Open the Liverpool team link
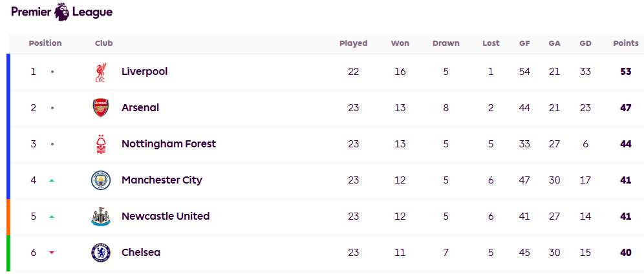The height and width of the screenshot is (274, 644). pos(144,72)
